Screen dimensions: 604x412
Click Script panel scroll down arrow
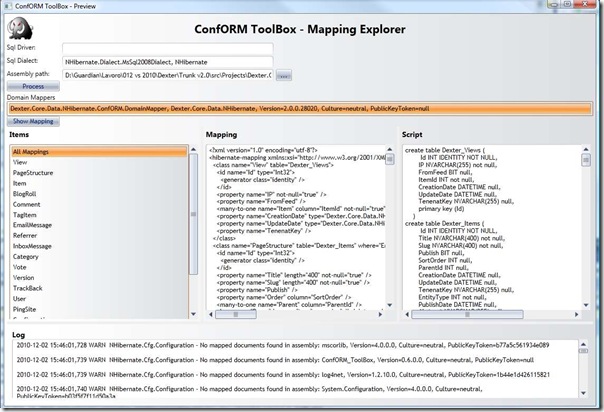[x=586, y=305]
